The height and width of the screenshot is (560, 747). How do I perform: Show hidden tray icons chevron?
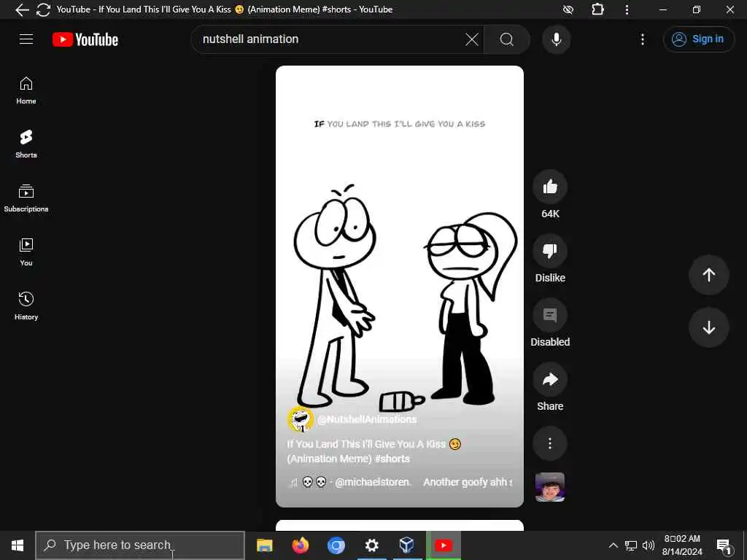[613, 545]
